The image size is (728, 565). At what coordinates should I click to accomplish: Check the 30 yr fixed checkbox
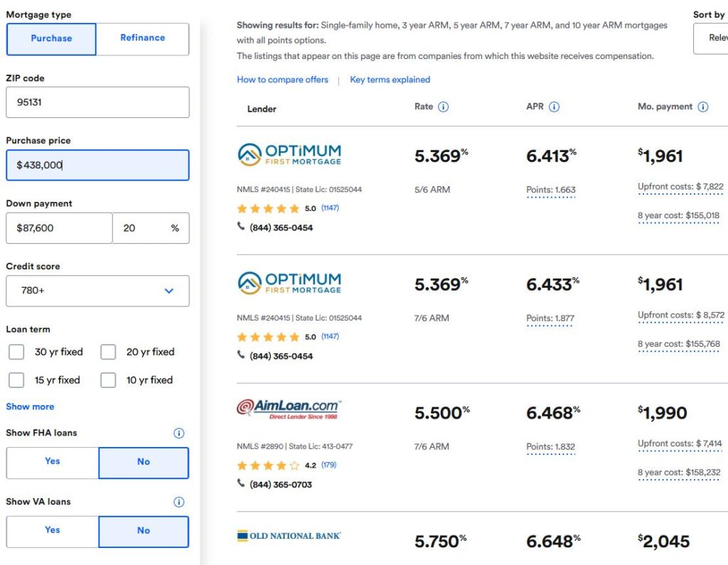[16, 352]
